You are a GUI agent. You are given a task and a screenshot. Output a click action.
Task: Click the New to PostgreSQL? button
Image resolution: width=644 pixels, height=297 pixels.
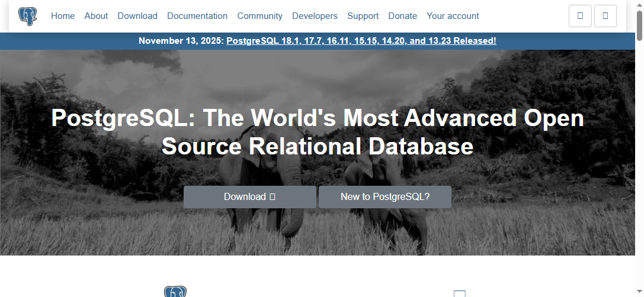point(385,197)
